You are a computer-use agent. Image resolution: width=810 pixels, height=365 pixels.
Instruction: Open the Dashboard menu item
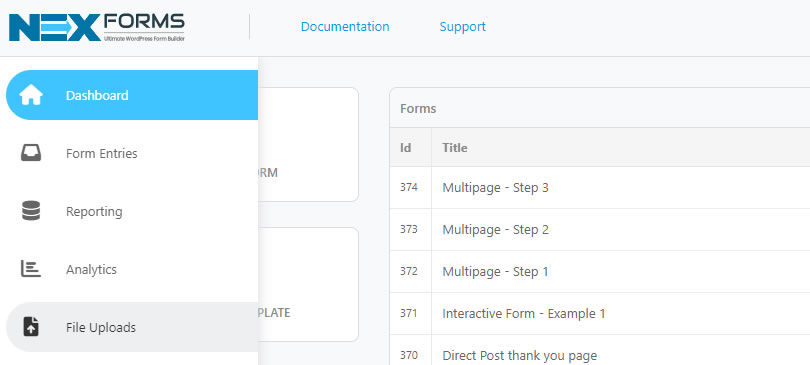132,95
